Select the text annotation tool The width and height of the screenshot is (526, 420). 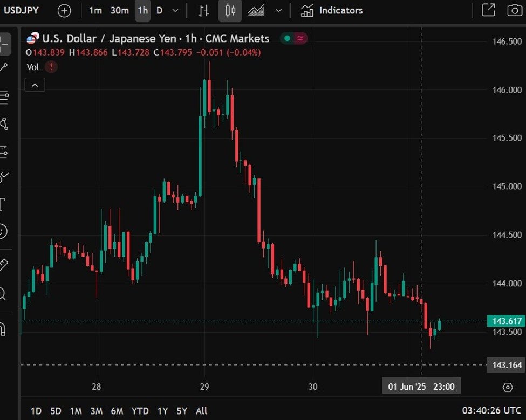click(3, 204)
